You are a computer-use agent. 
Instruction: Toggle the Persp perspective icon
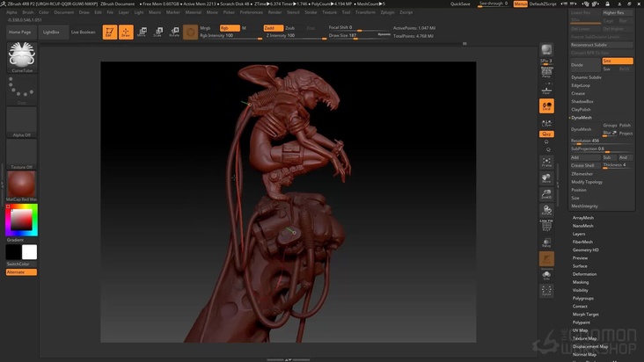(546, 72)
